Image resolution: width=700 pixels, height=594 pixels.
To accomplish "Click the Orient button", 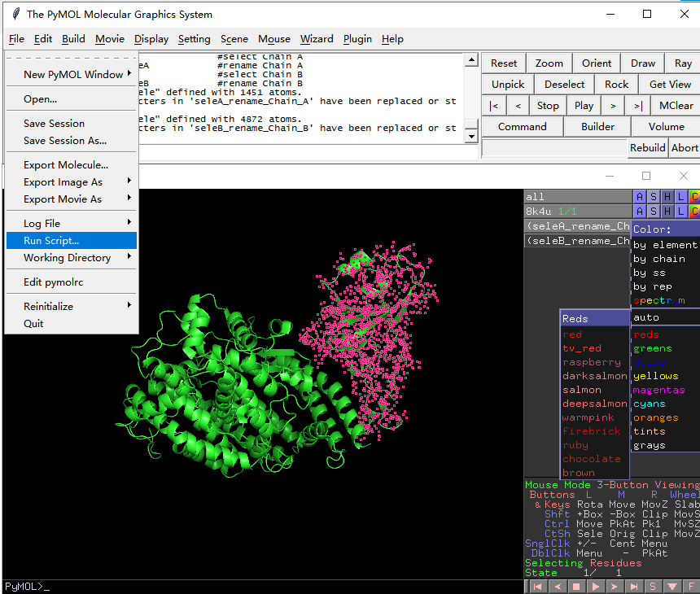I will coord(597,63).
